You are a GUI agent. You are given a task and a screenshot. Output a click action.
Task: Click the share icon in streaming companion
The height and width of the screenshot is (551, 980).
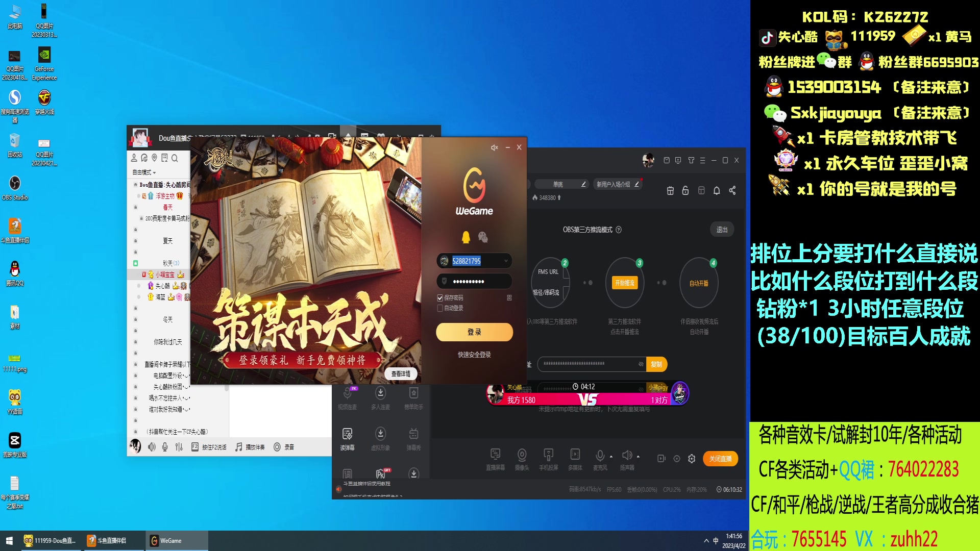(732, 190)
